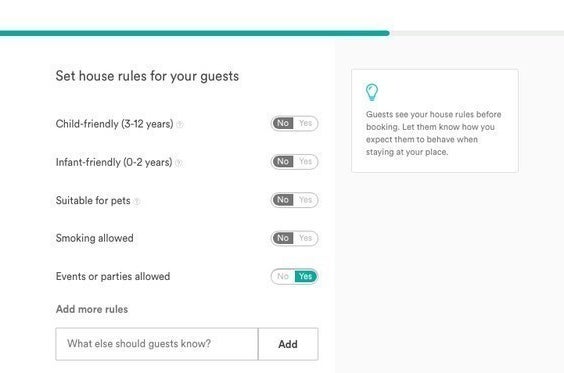Click the house rules tip card text
This screenshot has width=564, height=373.
[x=433, y=133]
